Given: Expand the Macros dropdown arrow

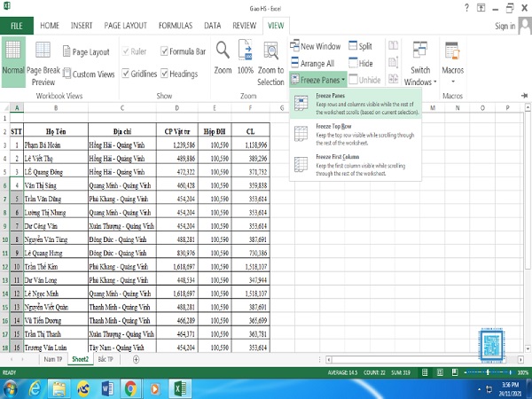Looking at the screenshot, I should coord(452,82).
